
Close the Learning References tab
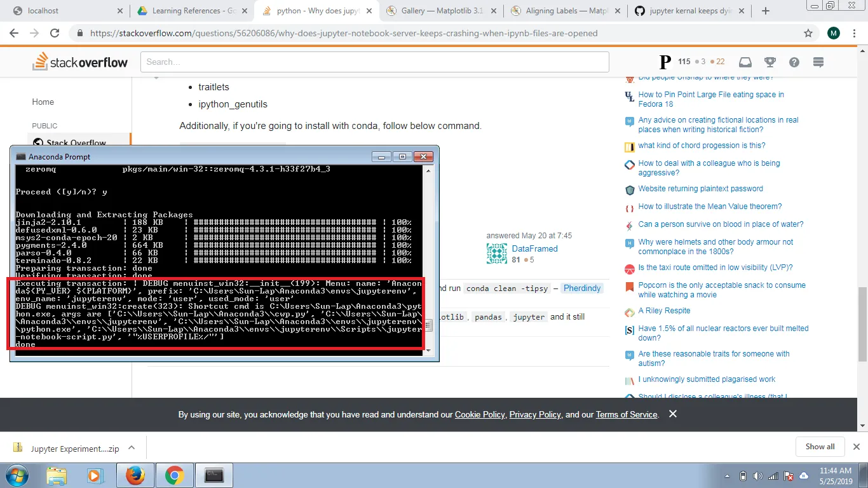245,11
